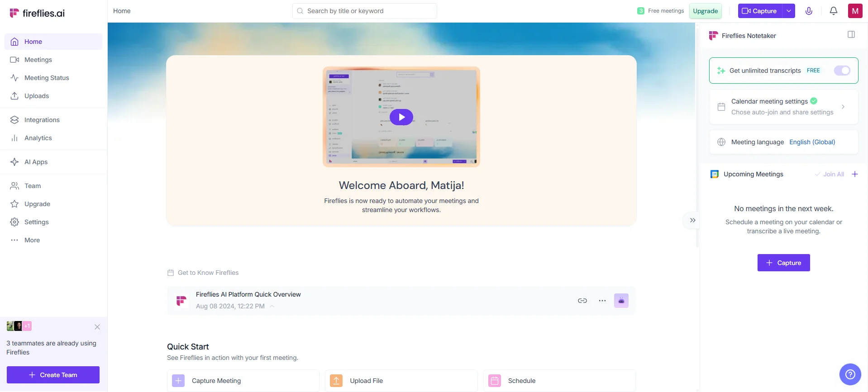Go to Meetings in sidebar
This screenshot has width=868, height=392.
[53, 60]
